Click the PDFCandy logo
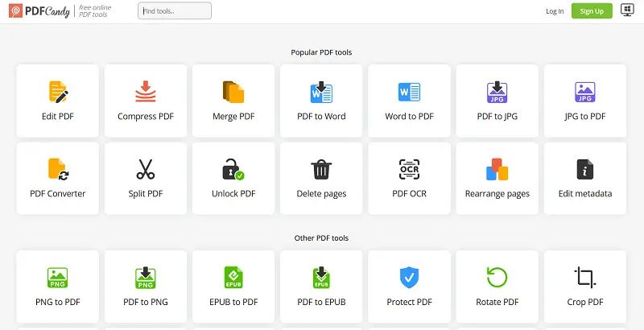644x330 pixels. pyautogui.click(x=39, y=11)
